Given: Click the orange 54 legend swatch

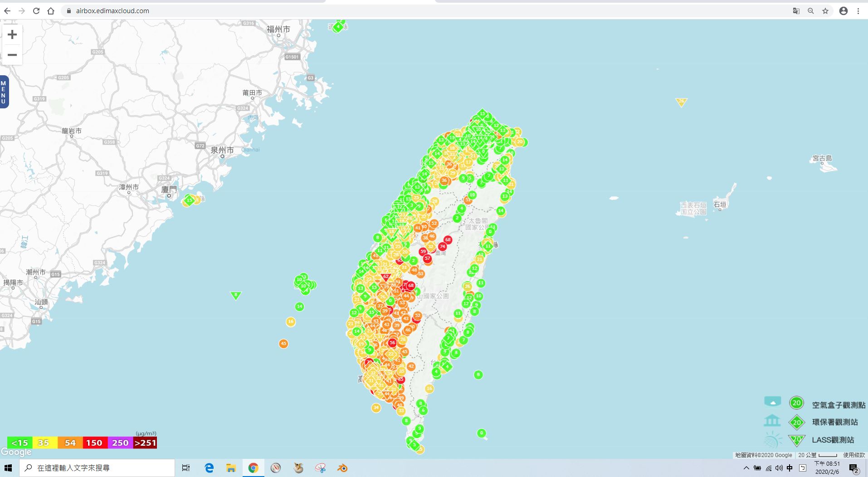Looking at the screenshot, I should point(70,443).
